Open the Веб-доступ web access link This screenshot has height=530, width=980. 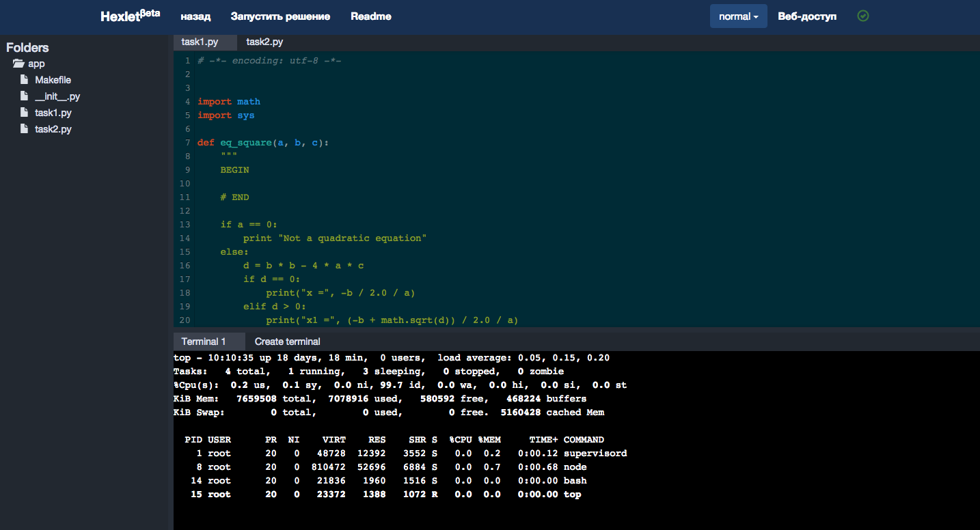pyautogui.click(x=807, y=16)
